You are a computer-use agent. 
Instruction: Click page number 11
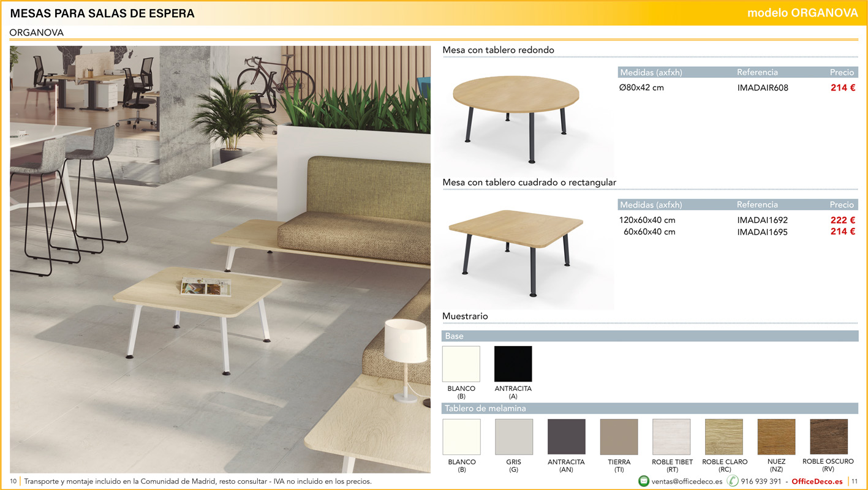855,481
